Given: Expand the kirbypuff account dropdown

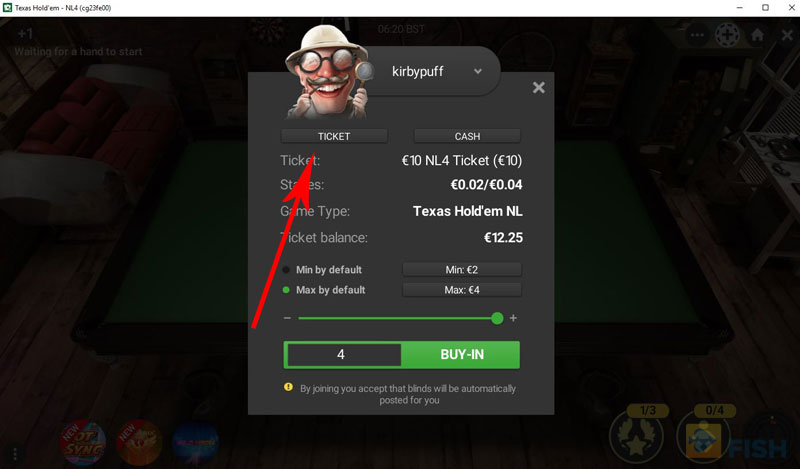Looking at the screenshot, I should (478, 71).
